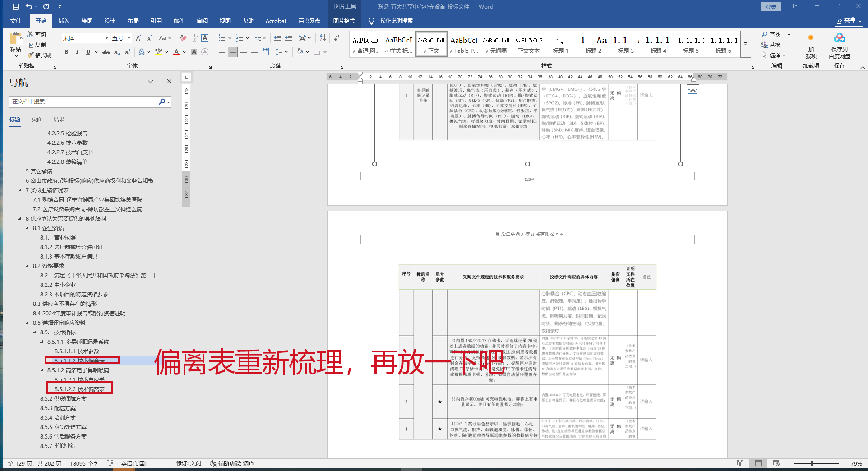Apply the 标题 1 style
The image size is (868, 471).
click(560, 44)
